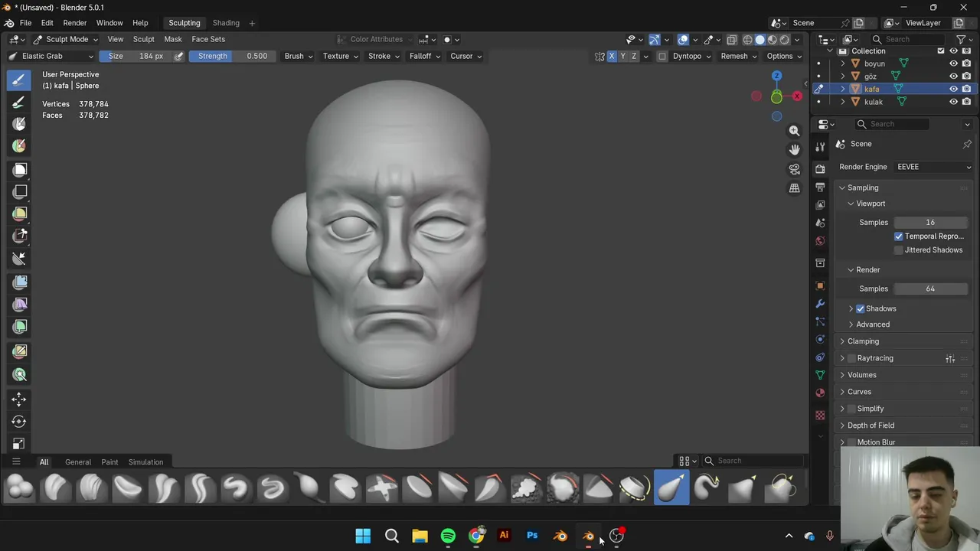The image size is (980, 551).
Task: Hide the boyun object with eye icon
Action: [x=953, y=64]
